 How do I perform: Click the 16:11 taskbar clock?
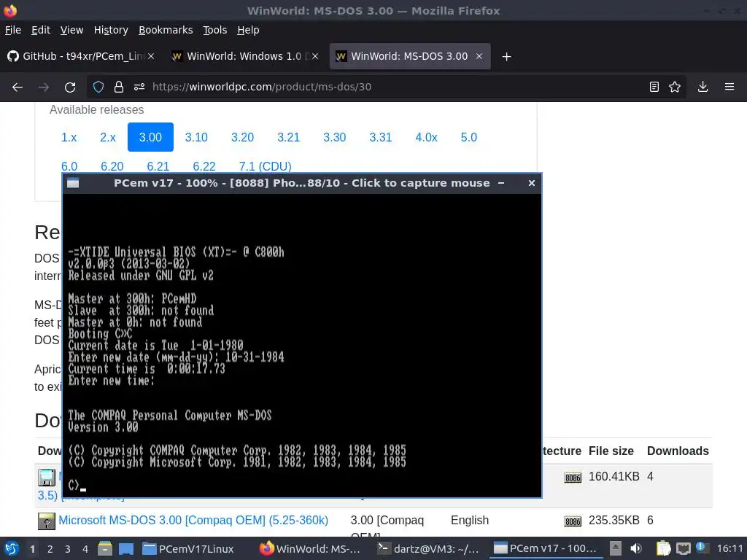click(729, 548)
